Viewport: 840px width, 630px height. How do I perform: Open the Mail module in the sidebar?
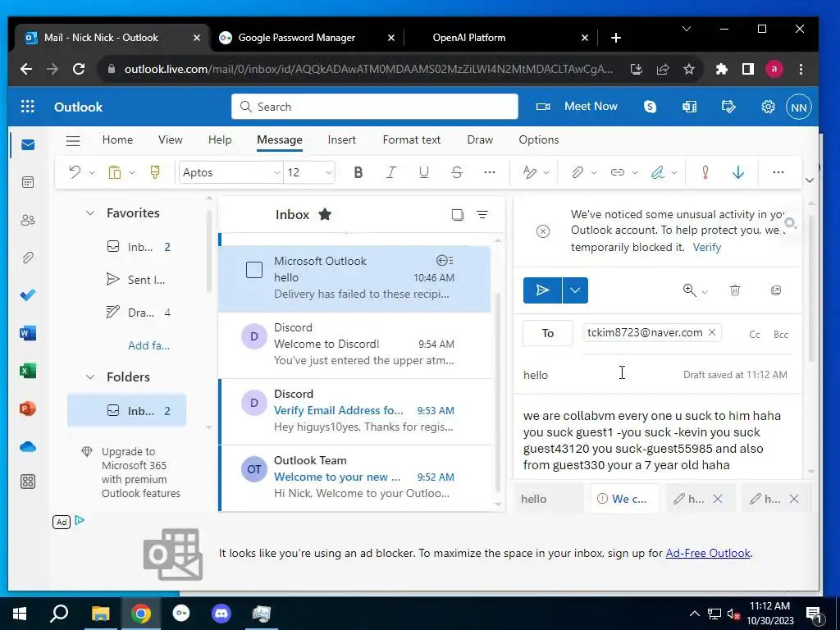[28, 144]
